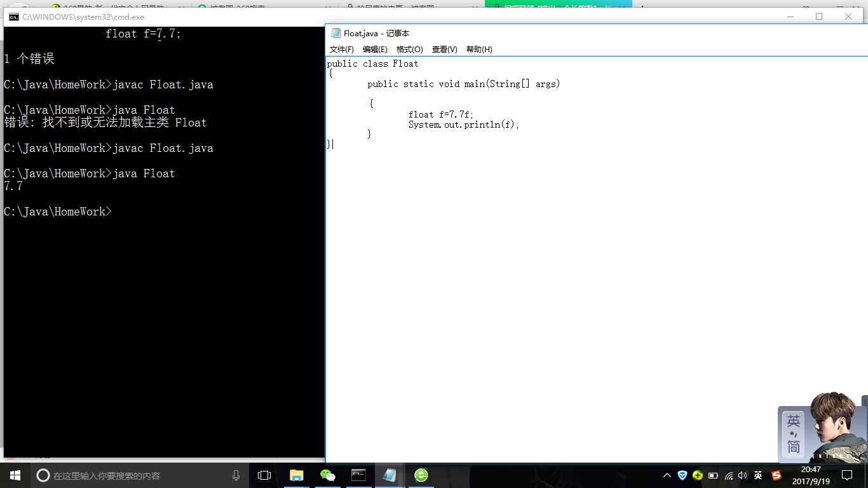Click the Cortana circle icon
Viewport: 868px width, 488px height.
coord(43,475)
